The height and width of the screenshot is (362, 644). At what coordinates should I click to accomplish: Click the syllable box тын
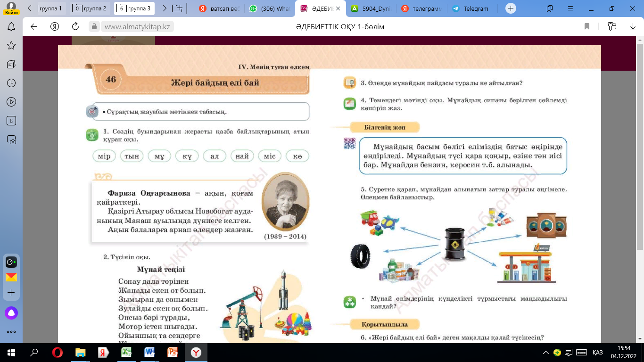132,156
